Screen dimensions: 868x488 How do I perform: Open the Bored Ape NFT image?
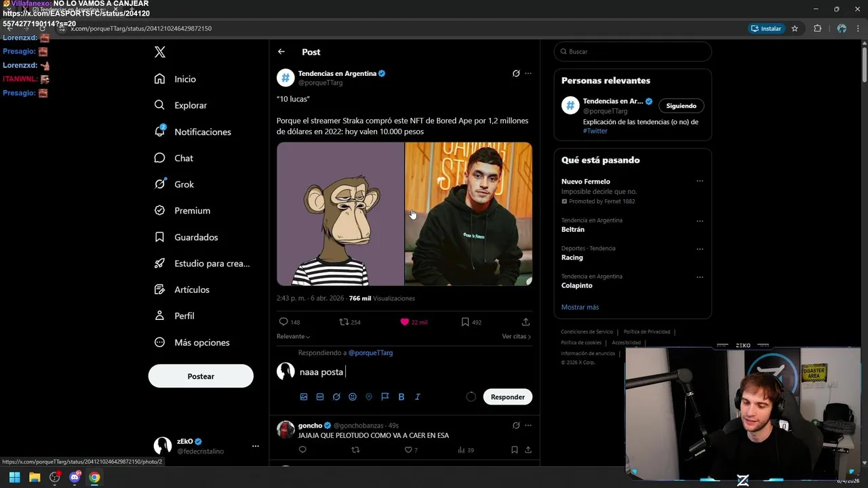pos(340,213)
